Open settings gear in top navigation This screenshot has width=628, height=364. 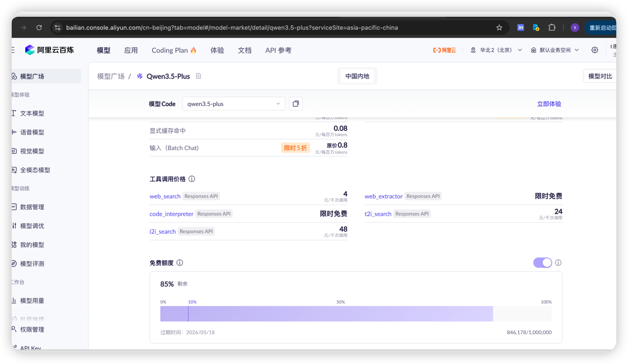tap(595, 50)
